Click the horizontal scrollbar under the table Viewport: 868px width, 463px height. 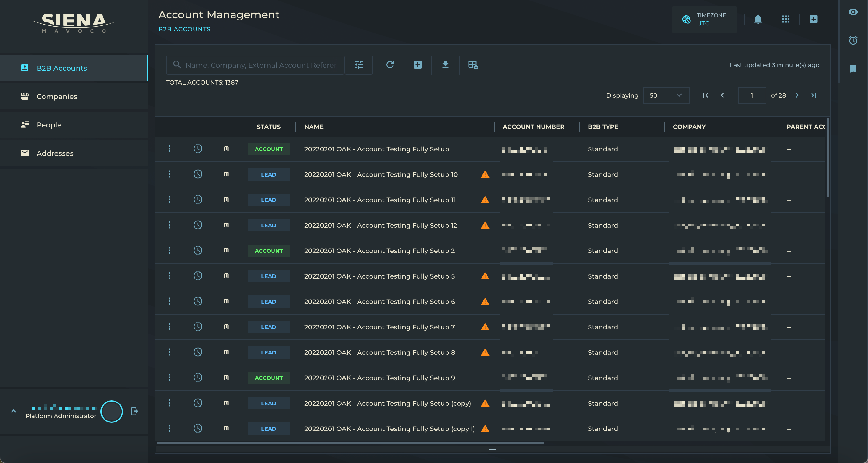[350, 443]
